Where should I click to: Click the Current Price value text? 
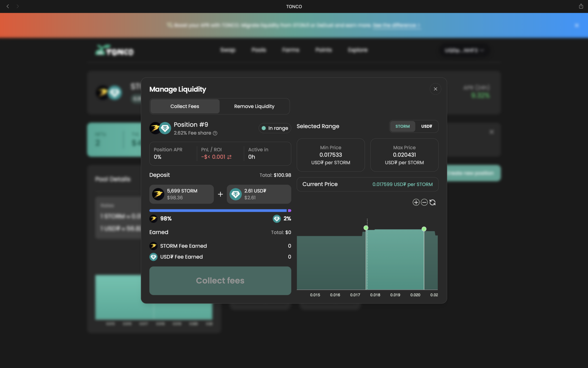pos(402,184)
